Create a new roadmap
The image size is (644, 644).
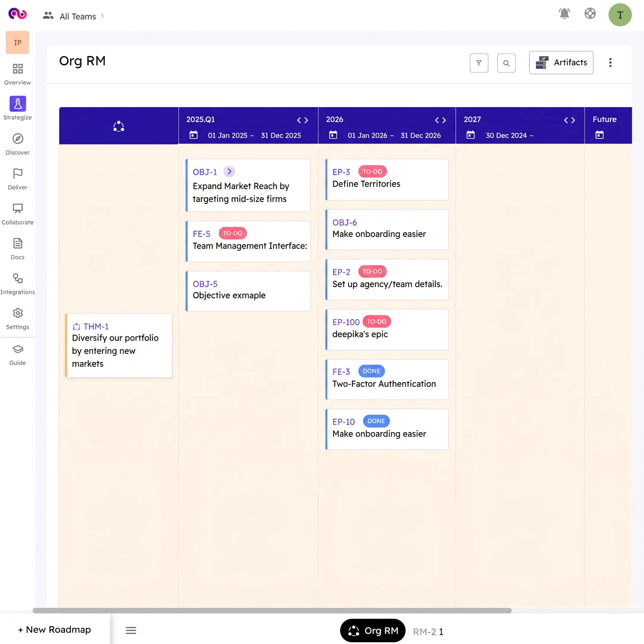[54, 629]
